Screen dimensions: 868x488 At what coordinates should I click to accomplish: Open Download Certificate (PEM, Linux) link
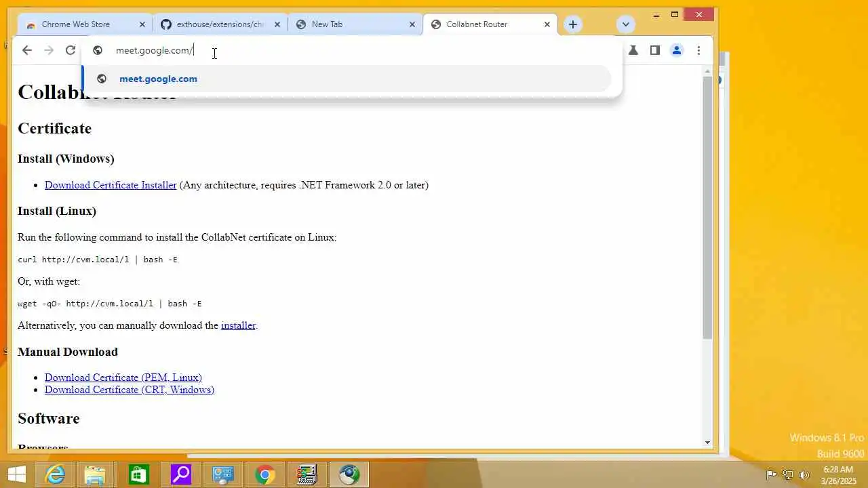(123, 378)
